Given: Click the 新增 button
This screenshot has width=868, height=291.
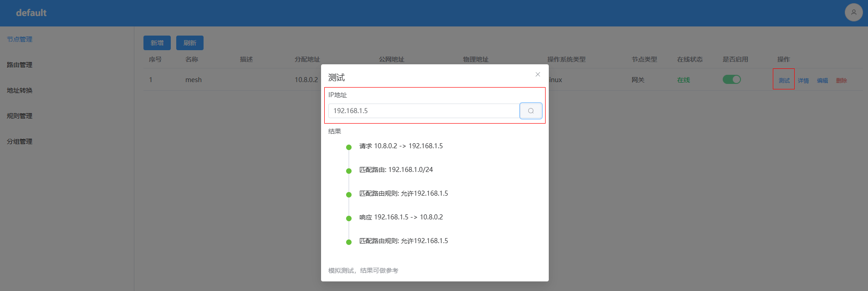Looking at the screenshot, I should click(157, 43).
